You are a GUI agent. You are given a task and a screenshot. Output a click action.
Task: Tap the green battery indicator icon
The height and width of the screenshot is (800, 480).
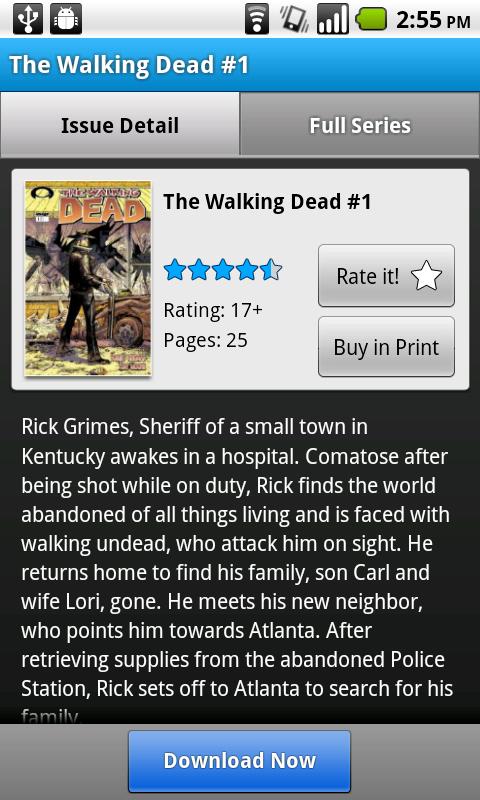(371, 19)
